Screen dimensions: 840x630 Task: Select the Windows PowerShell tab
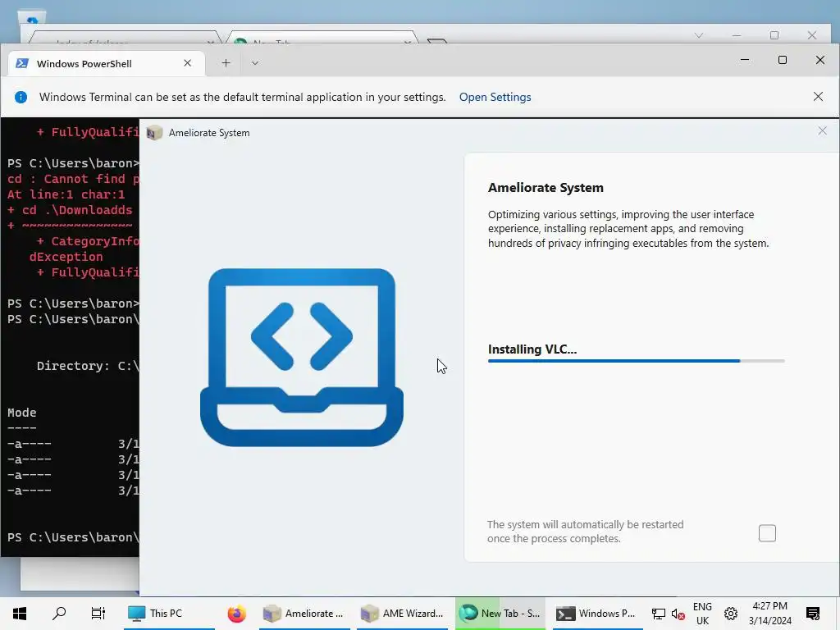106,63
